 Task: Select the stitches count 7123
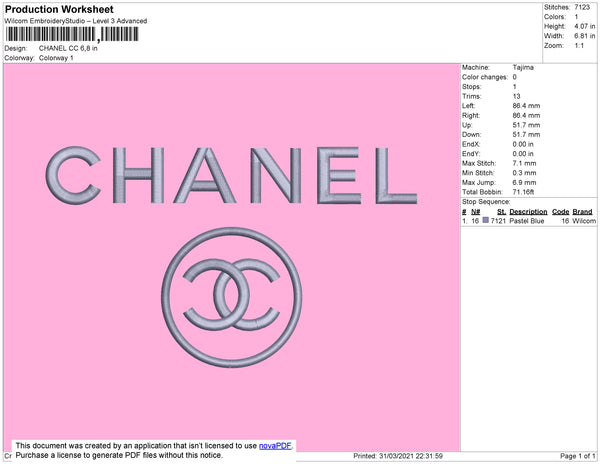[x=582, y=7]
